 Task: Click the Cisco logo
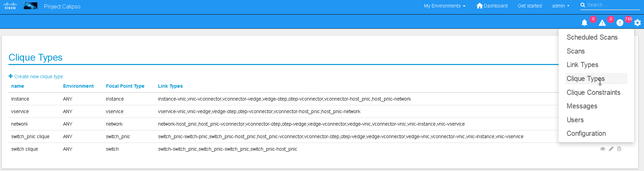[x=10, y=6]
